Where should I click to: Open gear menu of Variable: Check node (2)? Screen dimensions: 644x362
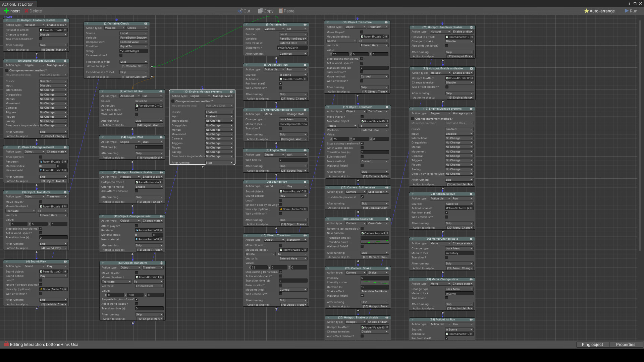point(146,24)
